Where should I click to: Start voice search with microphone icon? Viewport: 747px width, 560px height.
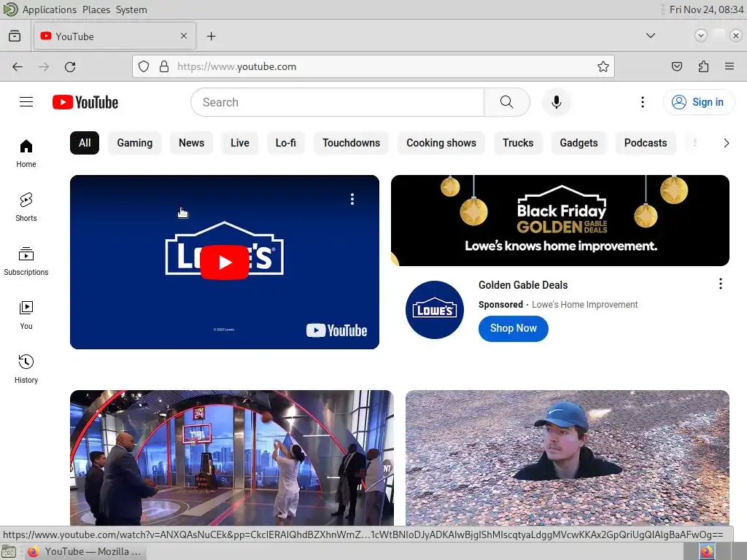[556, 102]
